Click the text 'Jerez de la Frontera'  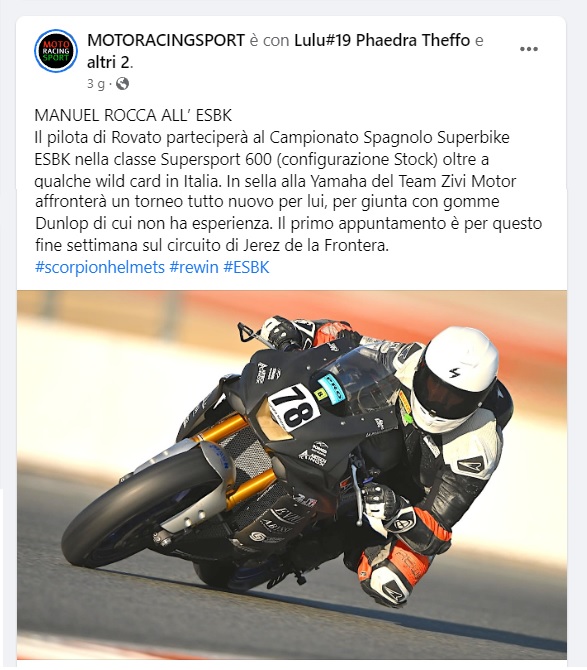[316, 246]
